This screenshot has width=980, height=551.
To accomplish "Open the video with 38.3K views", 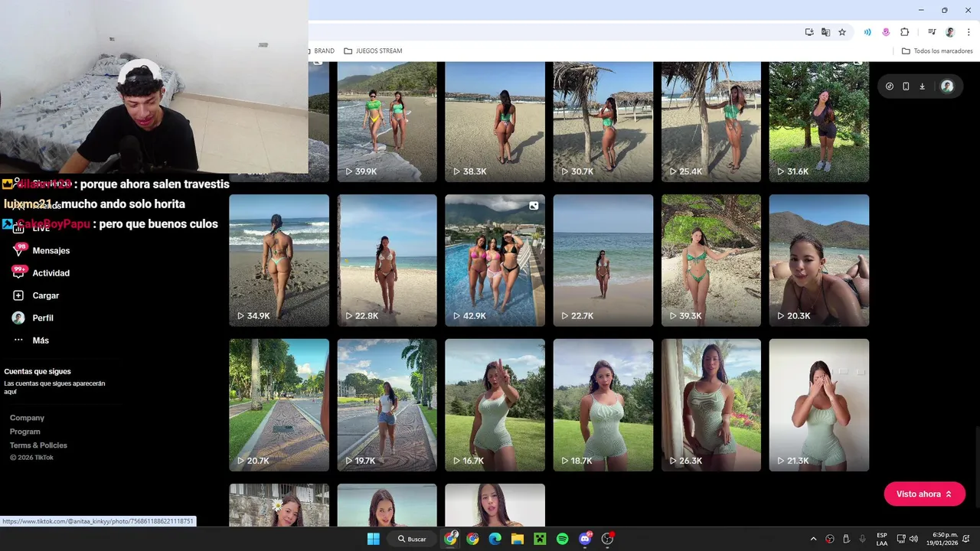I will coord(495,122).
